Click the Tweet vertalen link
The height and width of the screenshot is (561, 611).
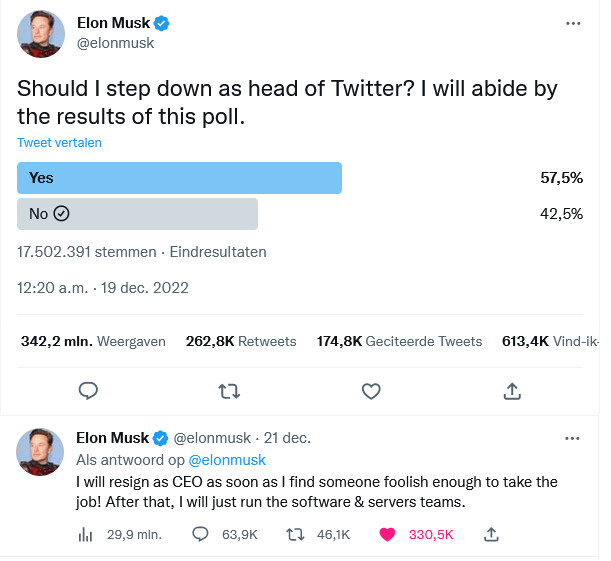[59, 143]
